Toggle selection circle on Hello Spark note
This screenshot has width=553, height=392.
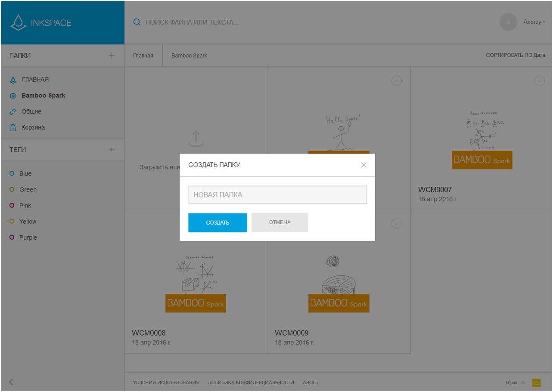click(396, 80)
